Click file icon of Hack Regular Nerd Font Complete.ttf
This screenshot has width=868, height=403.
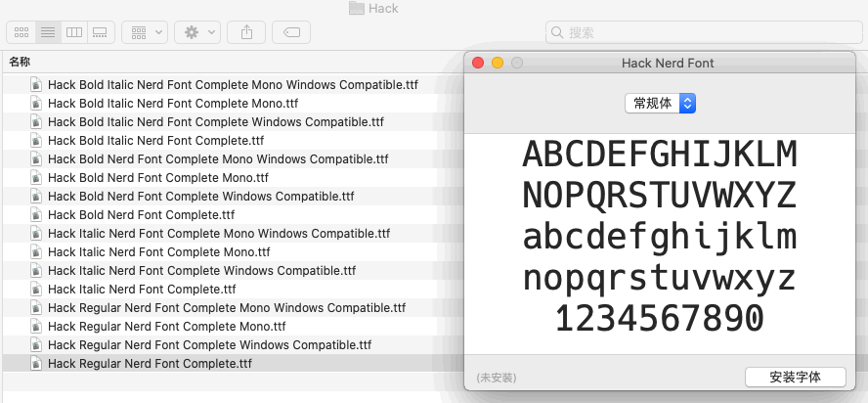(36, 364)
